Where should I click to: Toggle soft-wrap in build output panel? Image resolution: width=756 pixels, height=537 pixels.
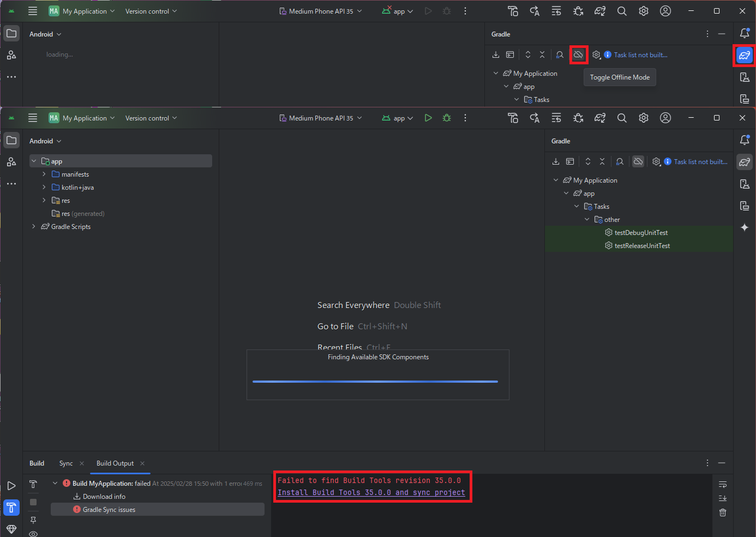(723, 484)
